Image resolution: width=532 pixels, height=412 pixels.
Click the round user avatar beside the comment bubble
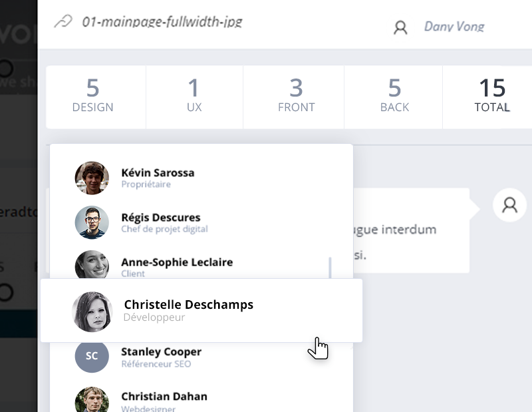pyautogui.click(x=509, y=205)
